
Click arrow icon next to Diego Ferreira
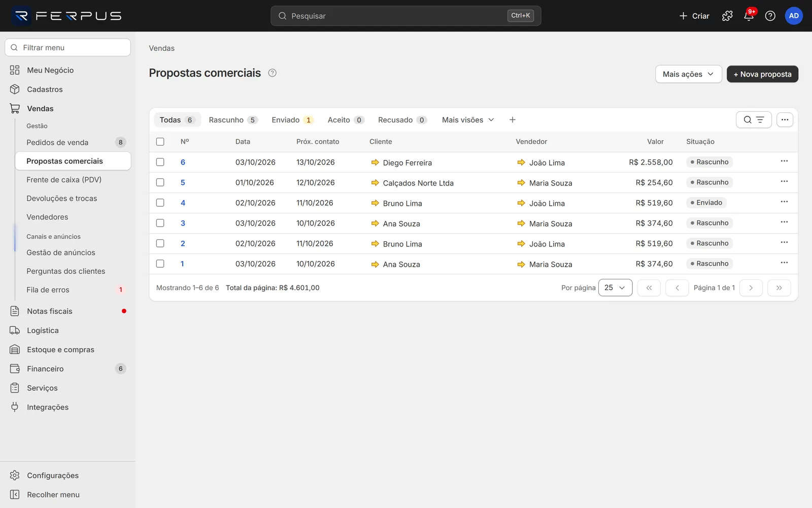pos(375,163)
